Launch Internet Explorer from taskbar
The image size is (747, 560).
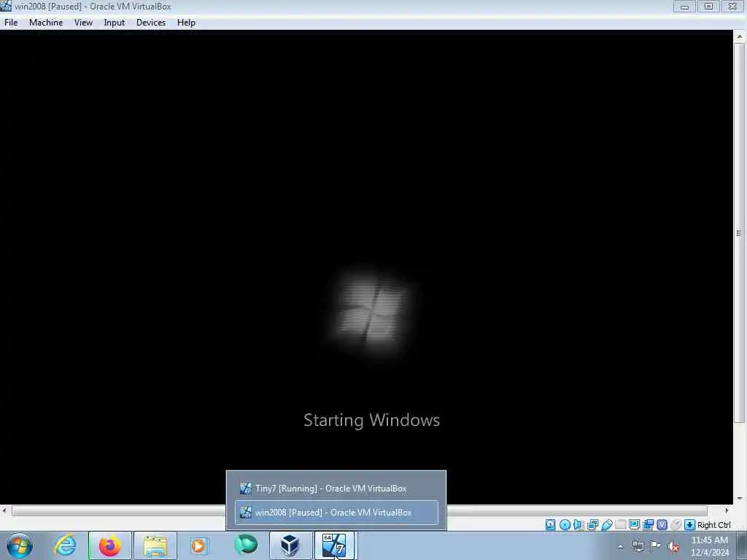(x=64, y=545)
